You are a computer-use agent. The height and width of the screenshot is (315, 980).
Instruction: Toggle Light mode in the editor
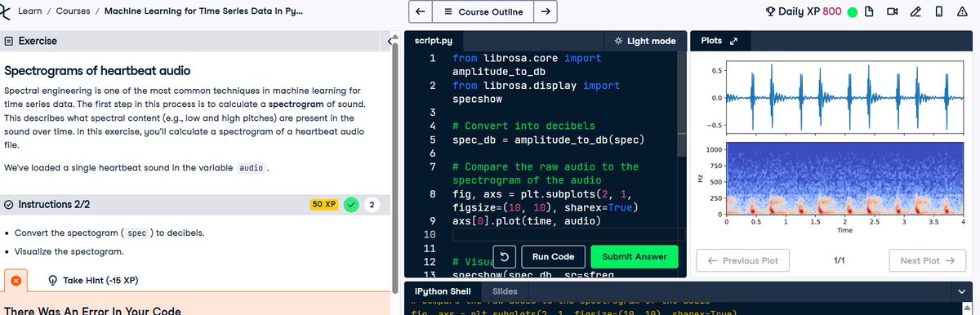tap(644, 41)
